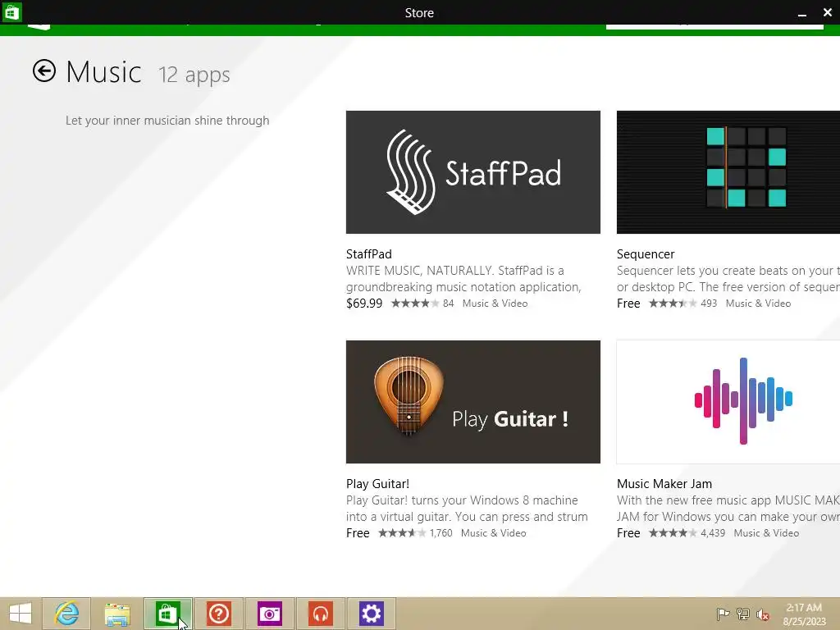The height and width of the screenshot is (630, 840).
Task: Select the Sequencer app title
Action: click(646, 254)
